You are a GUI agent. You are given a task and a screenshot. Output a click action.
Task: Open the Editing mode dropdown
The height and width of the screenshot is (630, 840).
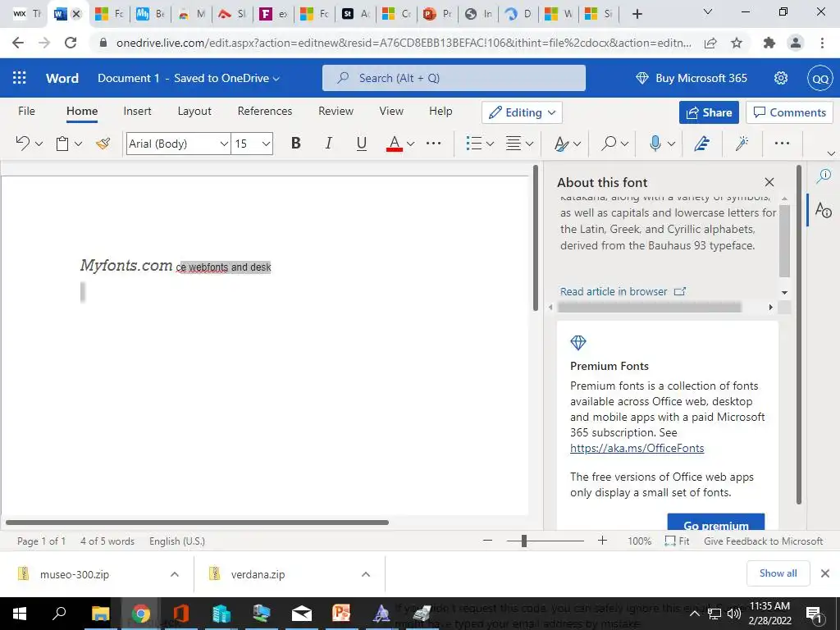coord(522,112)
